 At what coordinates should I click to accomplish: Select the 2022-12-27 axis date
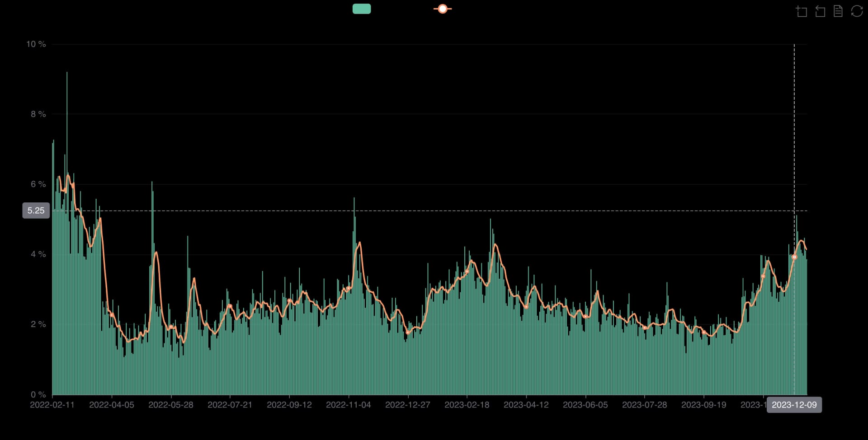pyautogui.click(x=407, y=405)
